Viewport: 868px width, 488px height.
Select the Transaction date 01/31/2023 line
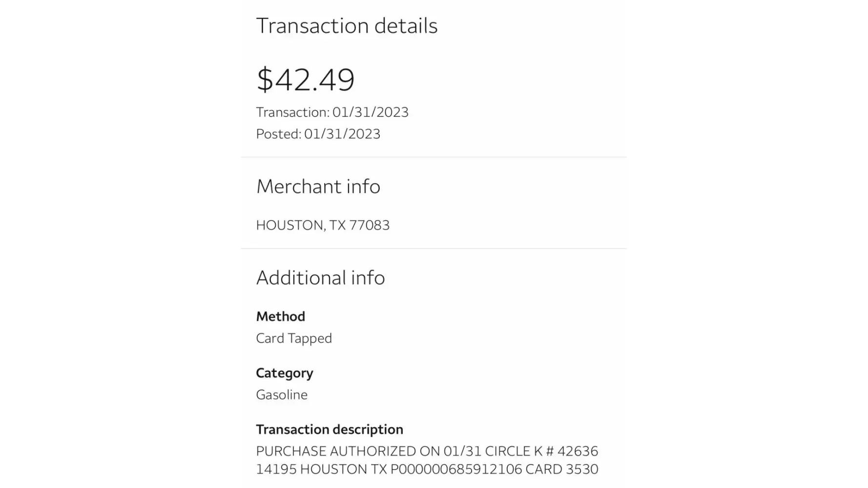point(332,112)
